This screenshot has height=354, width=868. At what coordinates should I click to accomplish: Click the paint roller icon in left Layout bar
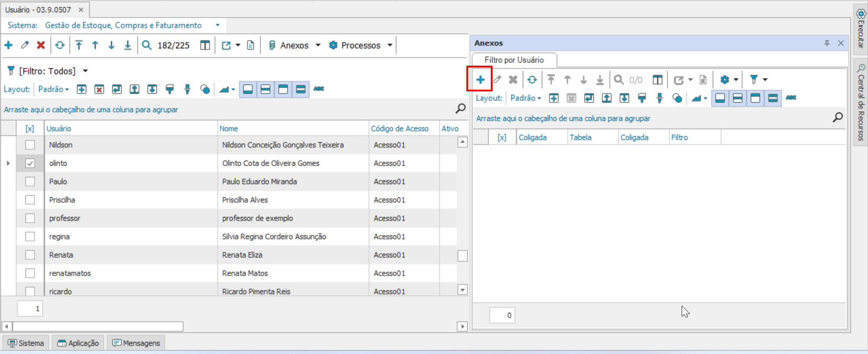(170, 89)
